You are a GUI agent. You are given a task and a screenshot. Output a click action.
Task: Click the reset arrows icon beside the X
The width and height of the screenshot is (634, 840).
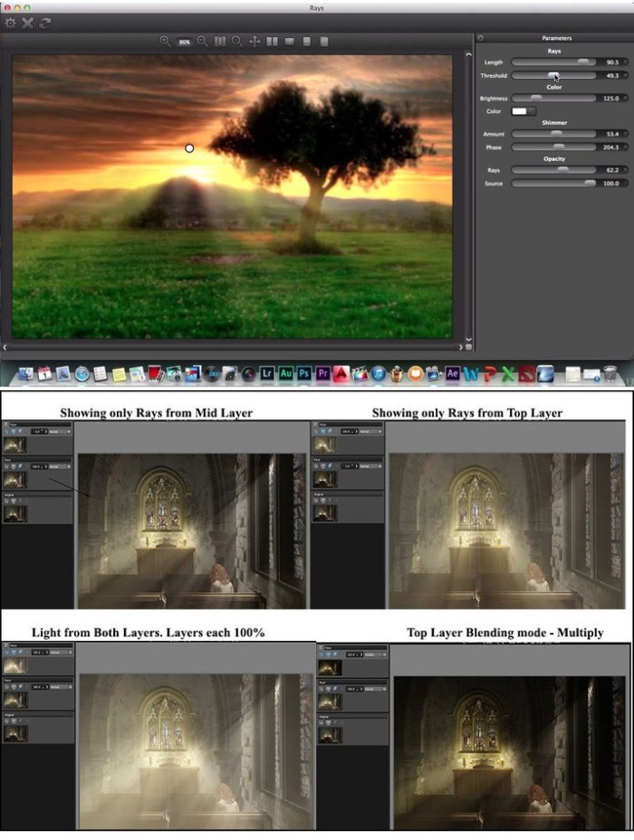click(x=44, y=23)
